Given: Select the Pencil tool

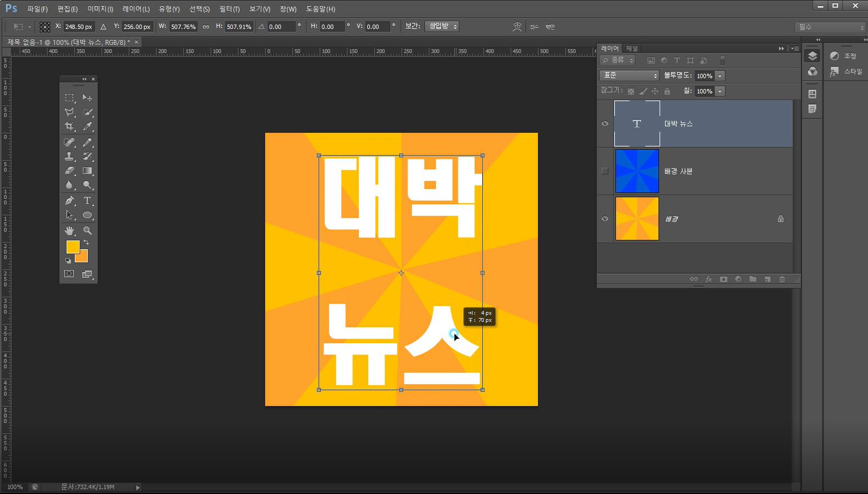Looking at the screenshot, I should pyautogui.click(x=87, y=142).
